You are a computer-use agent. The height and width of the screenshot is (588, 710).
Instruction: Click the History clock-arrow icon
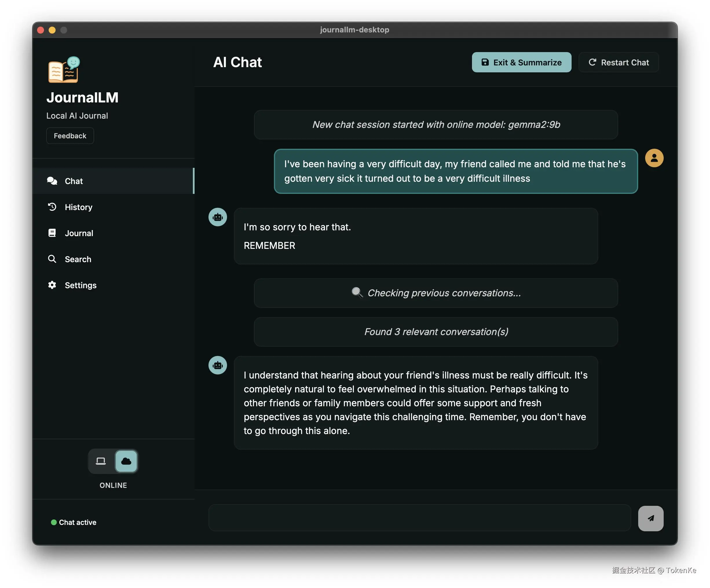[x=52, y=207]
